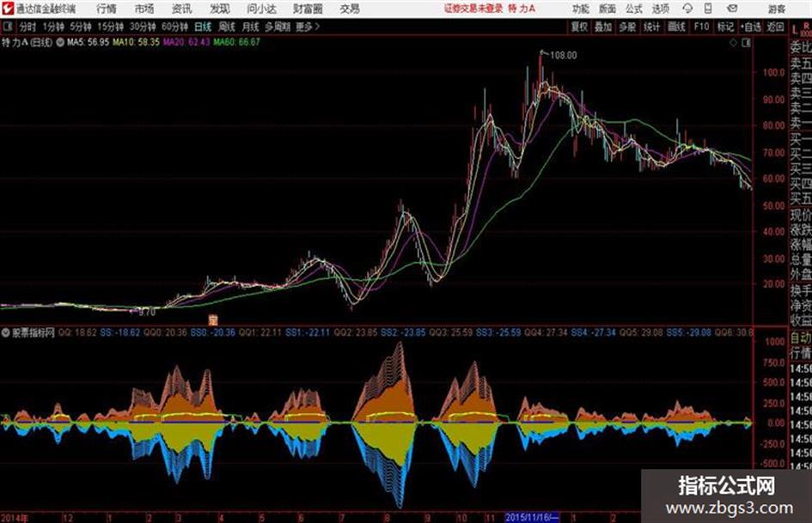
Task: Switch to the 分时 period tab
Action: click(27, 27)
